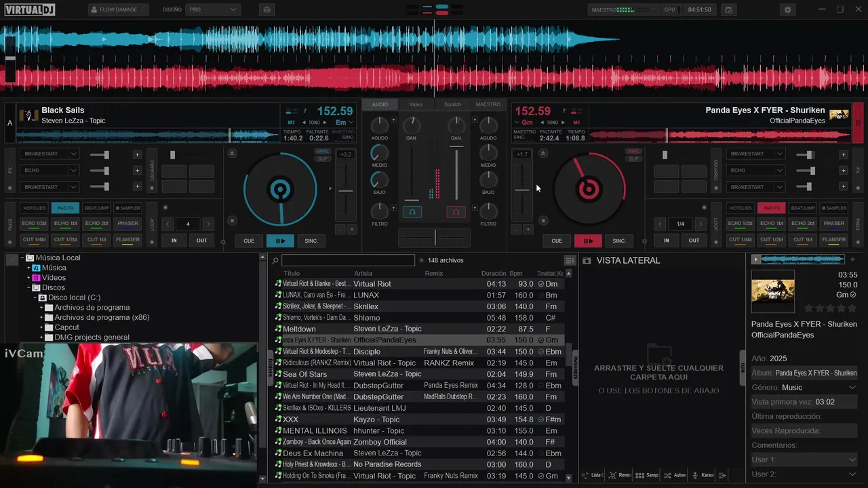
Task: Halve loop length arrow on deck A
Action: 168,224
